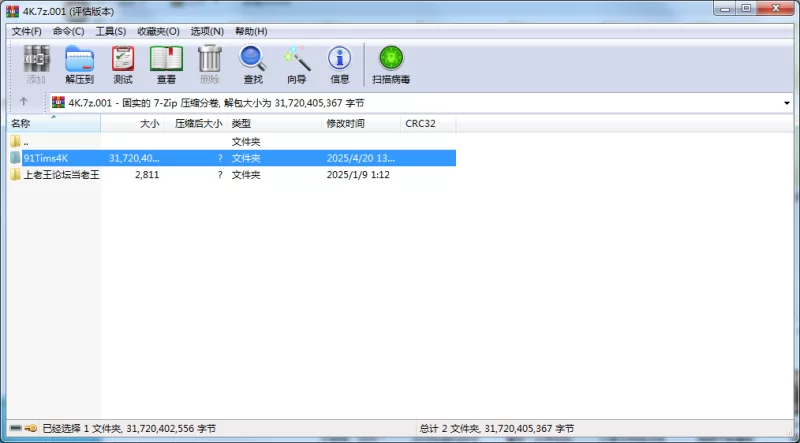Click the Delete (删除) trash icon
Viewport: 800px width, 443px height.
(210, 64)
